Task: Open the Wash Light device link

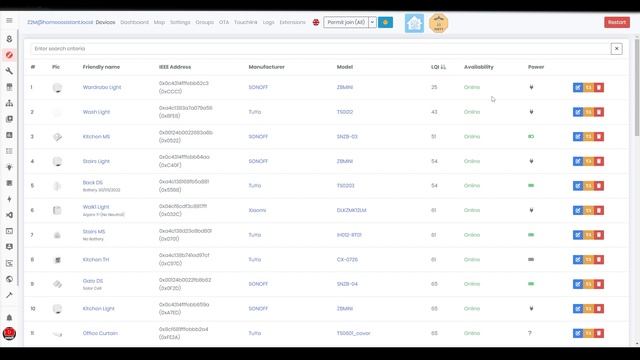Action: [x=96, y=112]
